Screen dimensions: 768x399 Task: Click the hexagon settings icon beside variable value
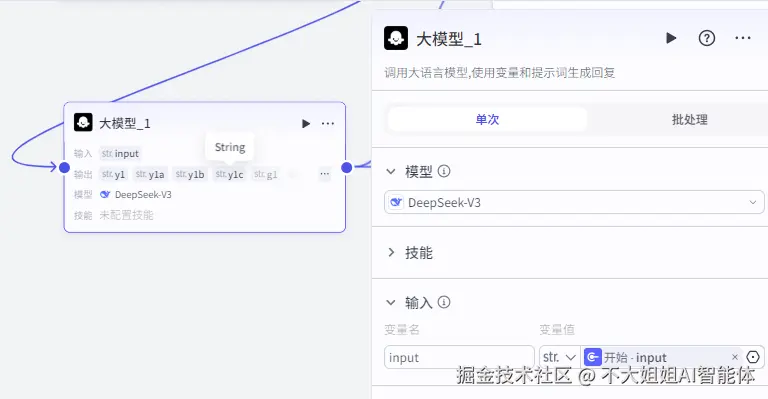pos(753,357)
